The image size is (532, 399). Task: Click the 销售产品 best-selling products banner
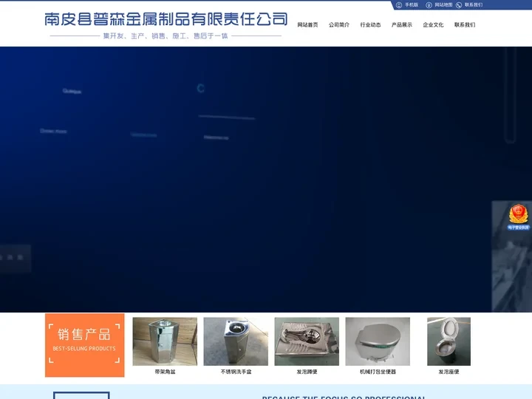click(84, 345)
